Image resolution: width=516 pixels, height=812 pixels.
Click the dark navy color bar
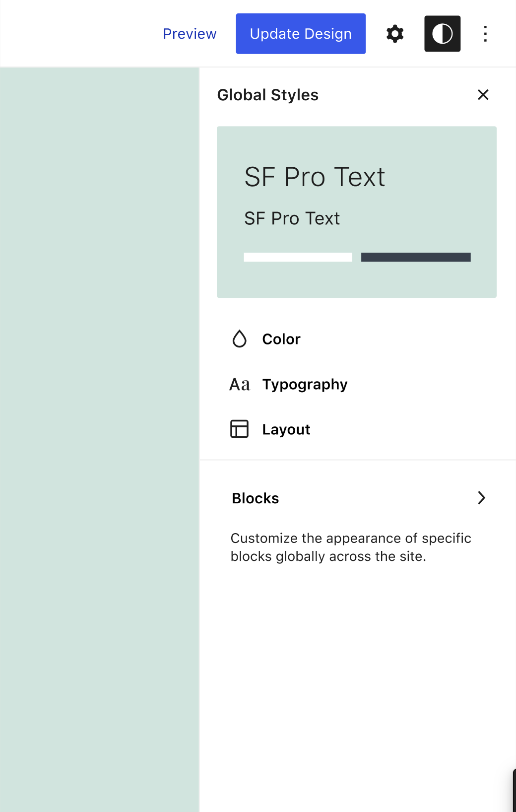click(416, 257)
